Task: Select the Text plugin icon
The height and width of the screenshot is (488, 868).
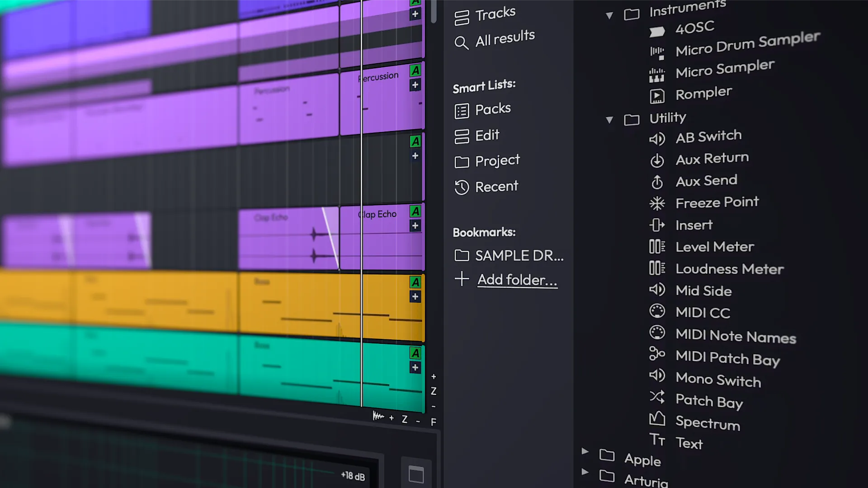Action: pyautogui.click(x=657, y=439)
